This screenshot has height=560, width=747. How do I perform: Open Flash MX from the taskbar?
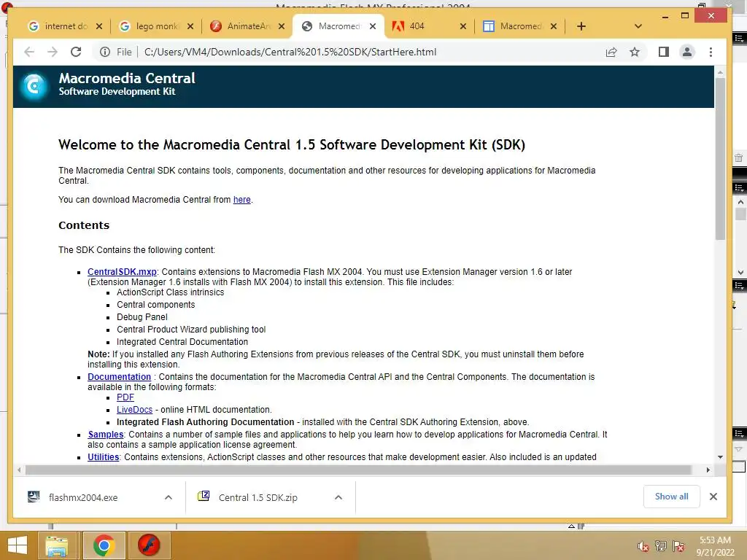pyautogui.click(x=149, y=545)
